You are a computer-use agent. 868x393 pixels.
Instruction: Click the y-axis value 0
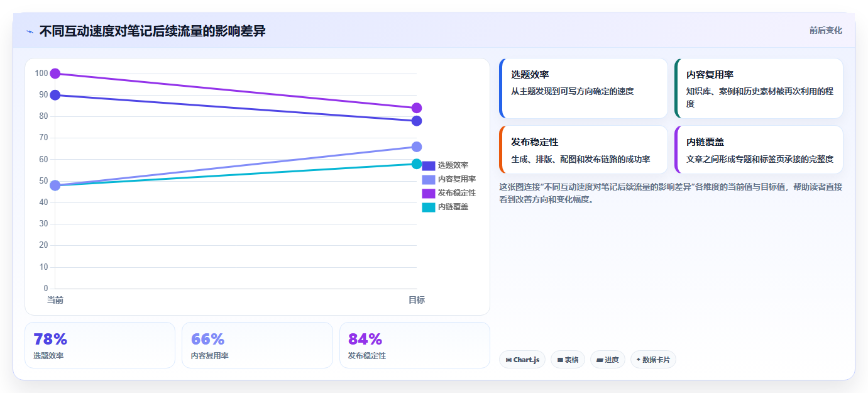pyautogui.click(x=46, y=289)
